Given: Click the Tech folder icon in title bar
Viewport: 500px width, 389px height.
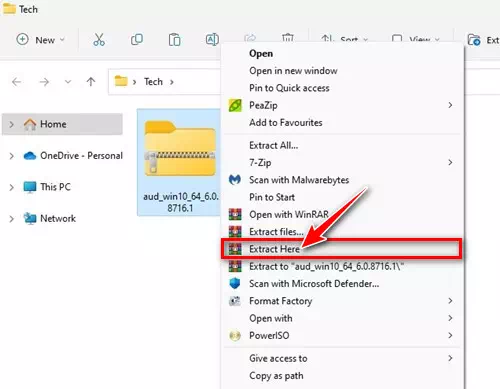Looking at the screenshot, I should pos(9,8).
